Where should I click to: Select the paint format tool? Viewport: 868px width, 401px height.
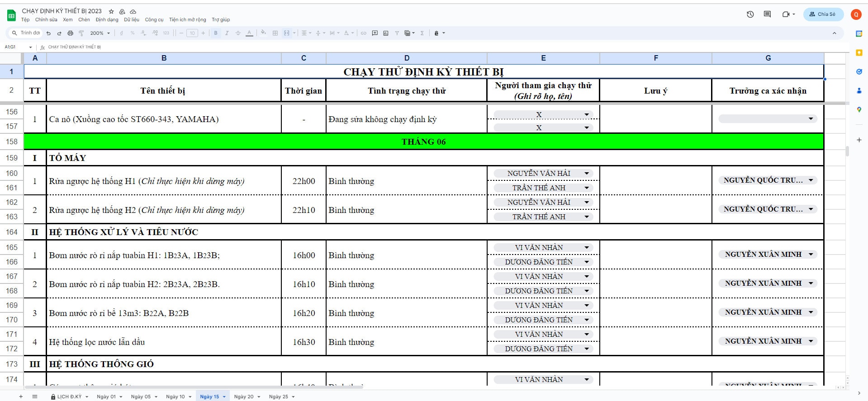pyautogui.click(x=81, y=33)
